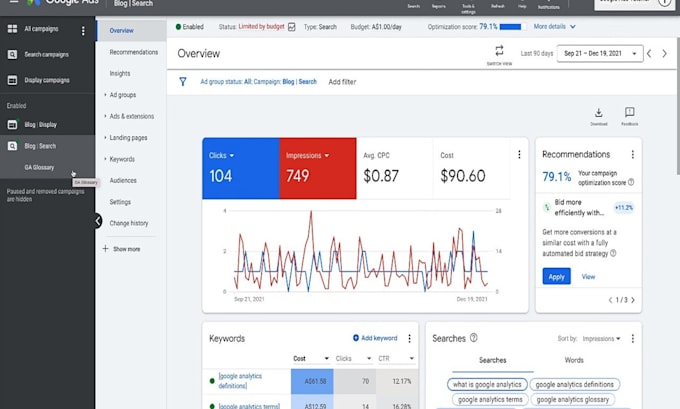The image size is (680, 409).
Task: Open the CTR column dropdown in Keywords
Action: pyautogui.click(x=411, y=358)
